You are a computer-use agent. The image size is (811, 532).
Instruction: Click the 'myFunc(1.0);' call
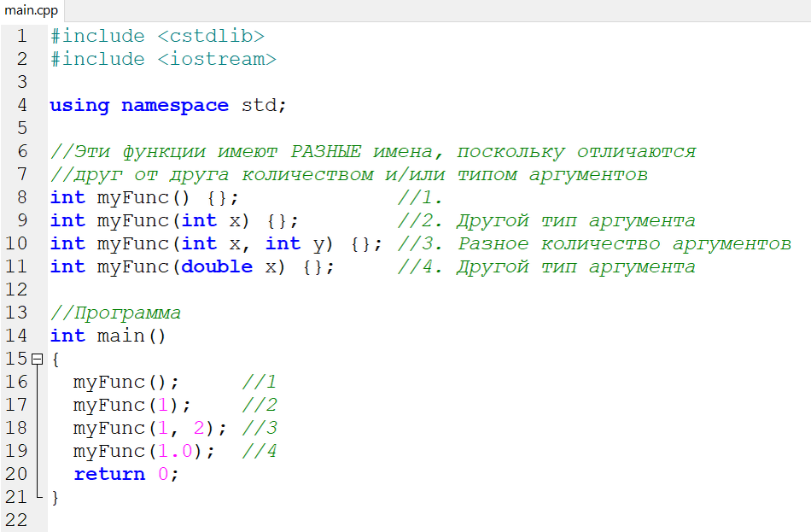click(x=143, y=451)
